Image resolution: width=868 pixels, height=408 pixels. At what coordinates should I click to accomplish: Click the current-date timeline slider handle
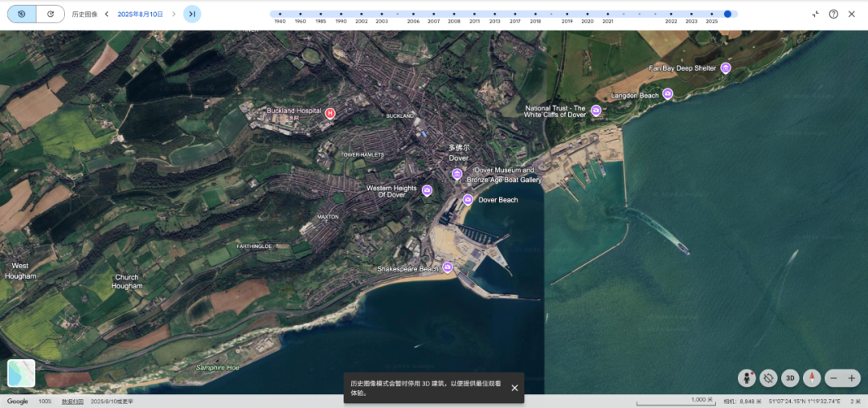(727, 14)
